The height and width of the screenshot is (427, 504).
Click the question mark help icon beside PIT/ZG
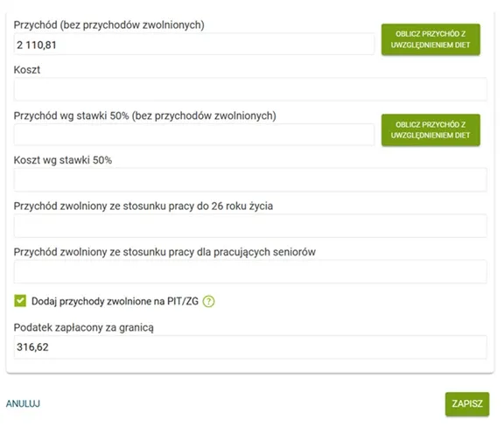(208, 302)
